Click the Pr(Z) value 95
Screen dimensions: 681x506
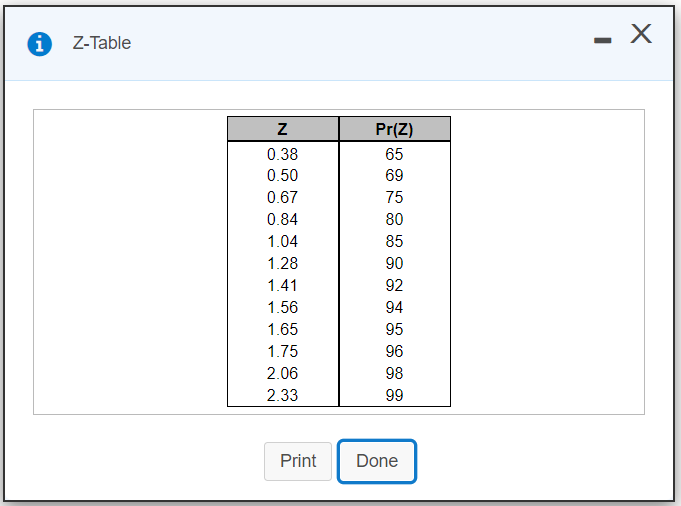tap(394, 329)
